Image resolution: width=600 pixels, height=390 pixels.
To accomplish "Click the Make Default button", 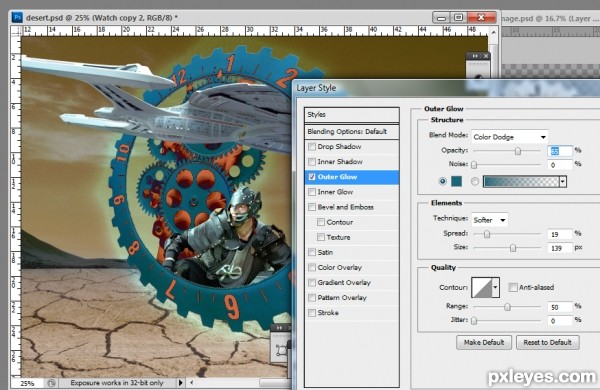I will click(484, 342).
